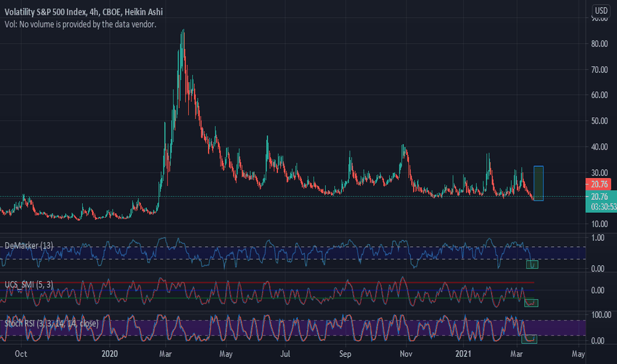Open the USD currency selector
Screen dimensions: 617x364
(x=601, y=11)
